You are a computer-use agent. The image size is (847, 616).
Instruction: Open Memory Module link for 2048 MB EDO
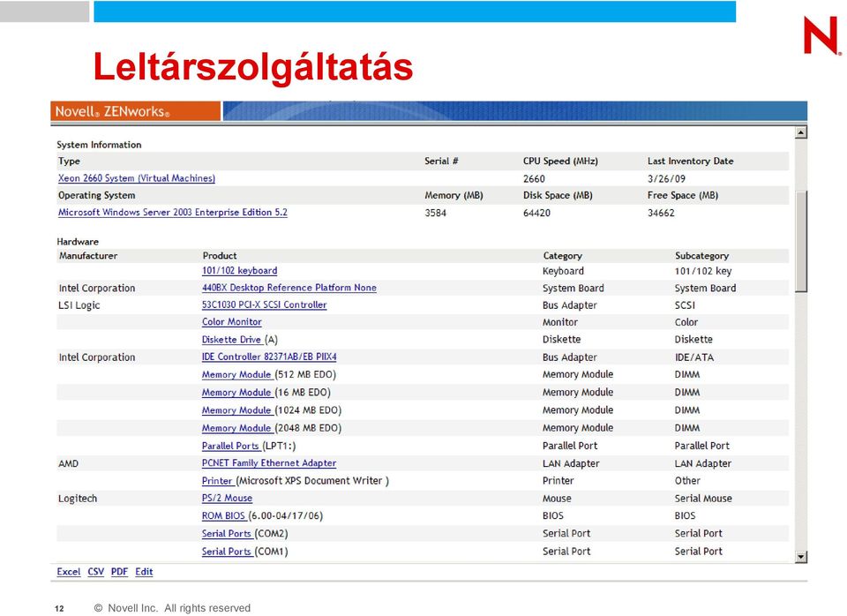pyautogui.click(x=236, y=428)
